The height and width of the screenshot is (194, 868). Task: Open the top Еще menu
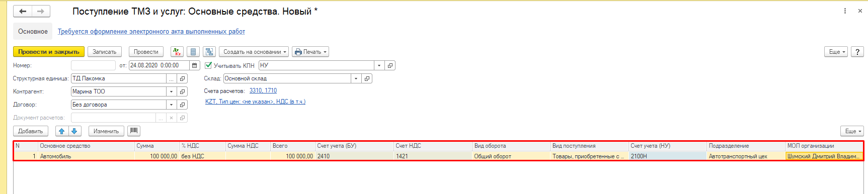coord(836,52)
